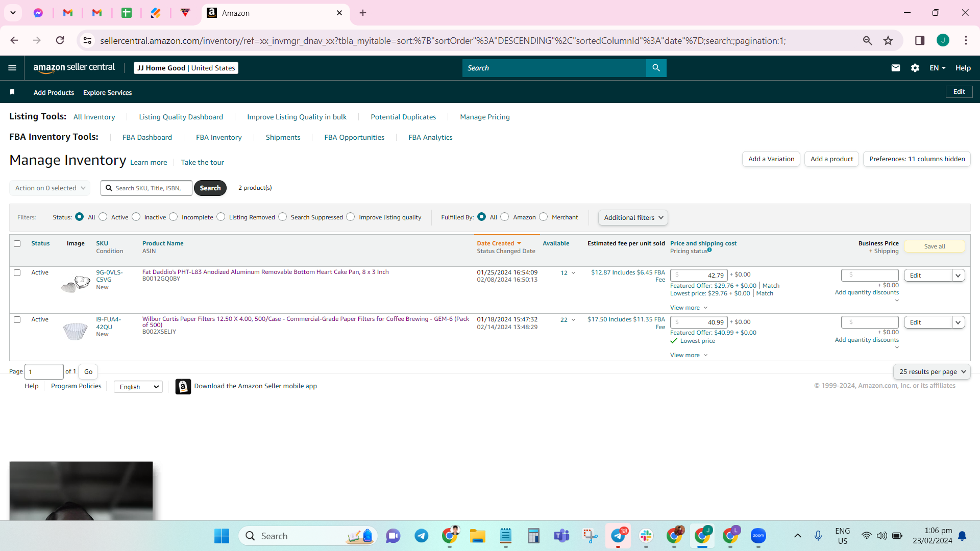Open Slack from the taskbar
The width and height of the screenshot is (980, 551).
coord(646,536)
